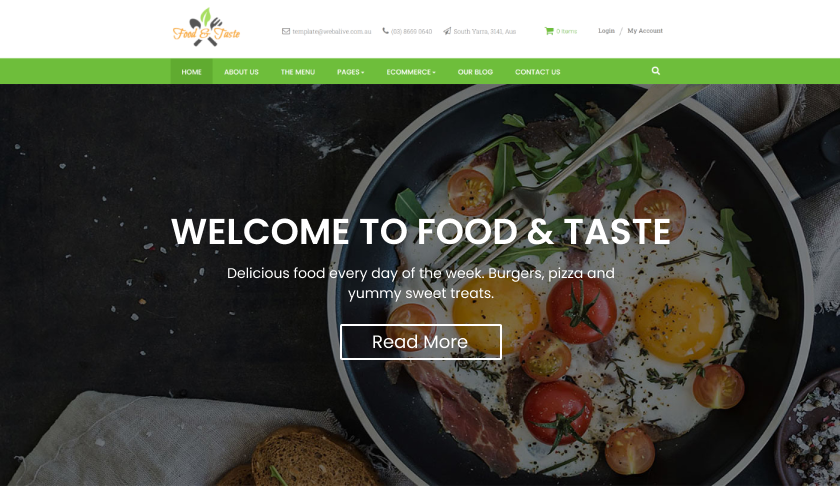The height and width of the screenshot is (486, 840).
Task: Click the envelope email icon
Action: coord(286,31)
